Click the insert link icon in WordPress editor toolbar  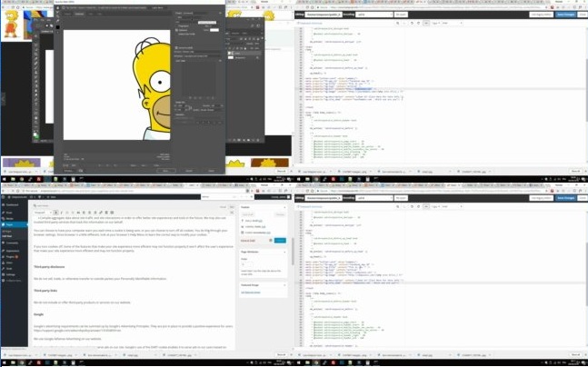click(101, 213)
